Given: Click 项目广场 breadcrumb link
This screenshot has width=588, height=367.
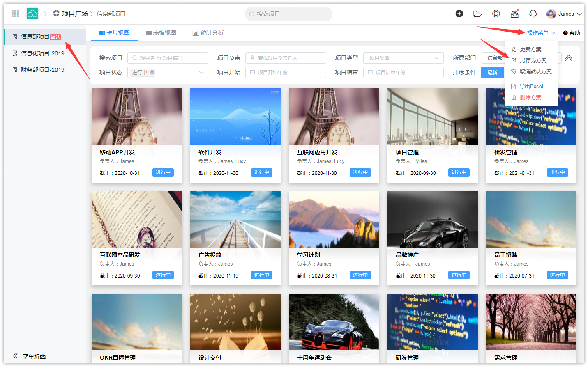Looking at the screenshot, I should click(75, 14).
